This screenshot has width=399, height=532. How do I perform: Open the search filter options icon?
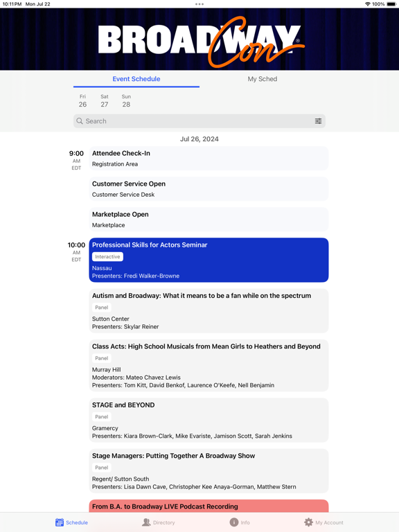(318, 121)
